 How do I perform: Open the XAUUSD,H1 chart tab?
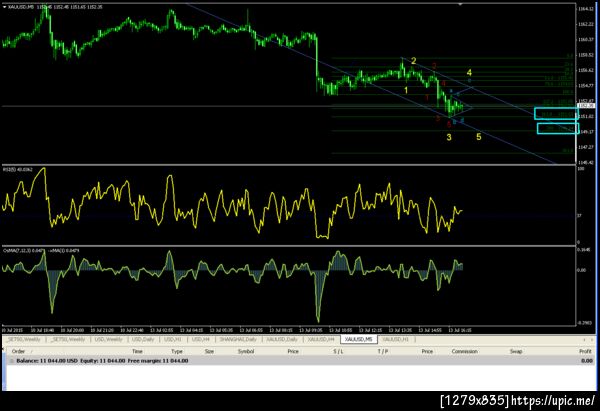pos(395,339)
